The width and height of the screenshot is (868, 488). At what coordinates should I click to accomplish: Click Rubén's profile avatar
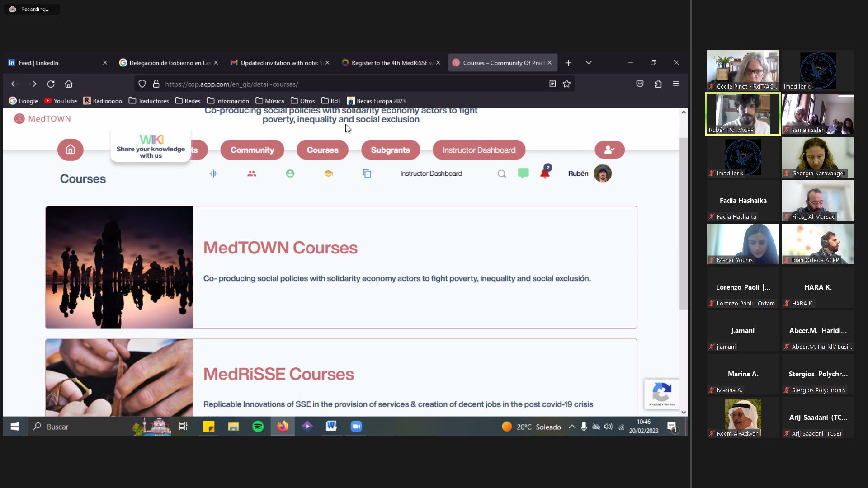point(603,174)
